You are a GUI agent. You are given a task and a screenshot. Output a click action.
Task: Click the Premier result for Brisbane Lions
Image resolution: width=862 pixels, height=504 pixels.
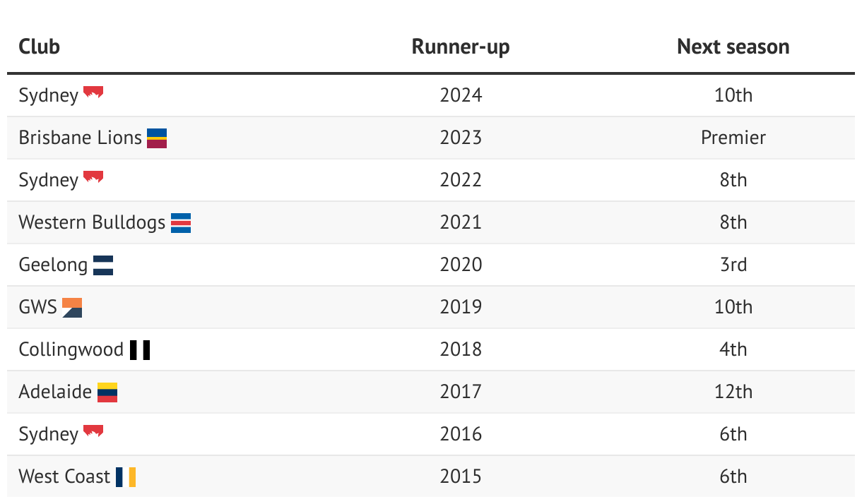point(733,138)
